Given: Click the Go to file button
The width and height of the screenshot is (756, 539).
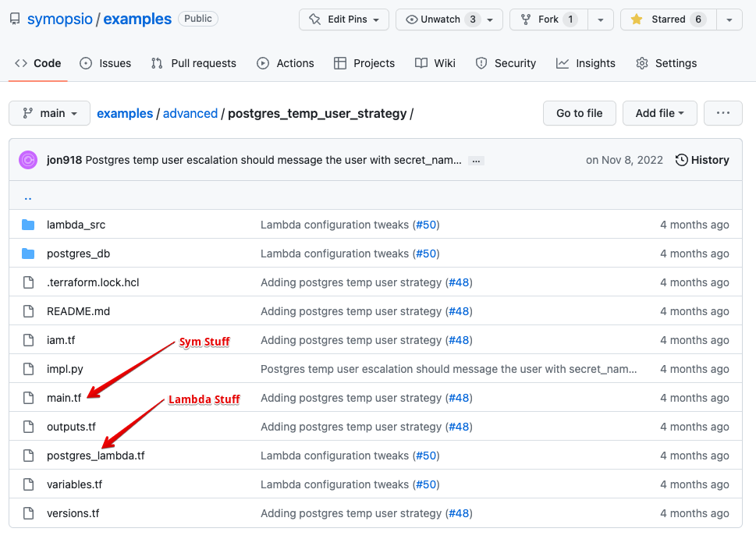Looking at the screenshot, I should 580,113.
